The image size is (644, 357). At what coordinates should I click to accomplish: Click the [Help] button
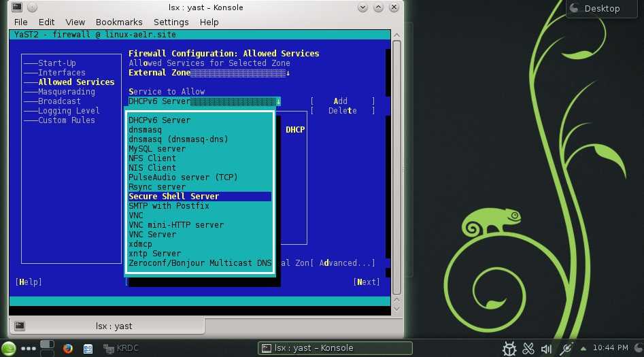(x=29, y=282)
